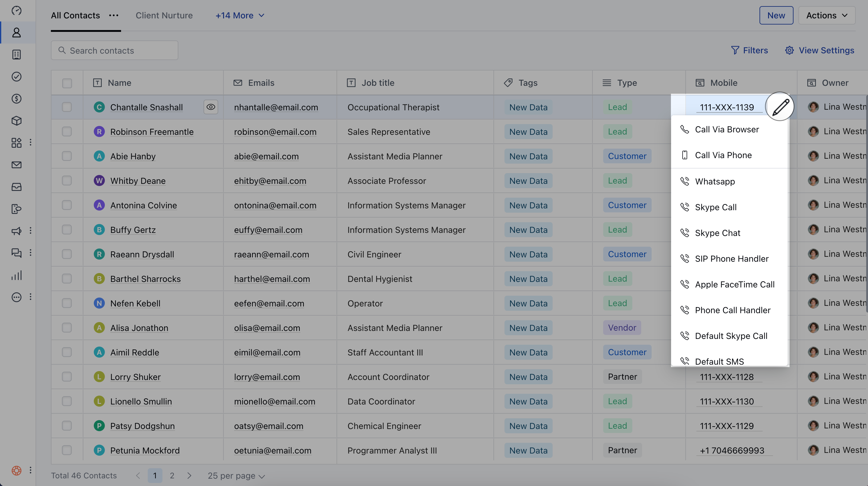868x486 pixels.
Task: Click the pencil edit icon beside mobile number
Action: 780,106
